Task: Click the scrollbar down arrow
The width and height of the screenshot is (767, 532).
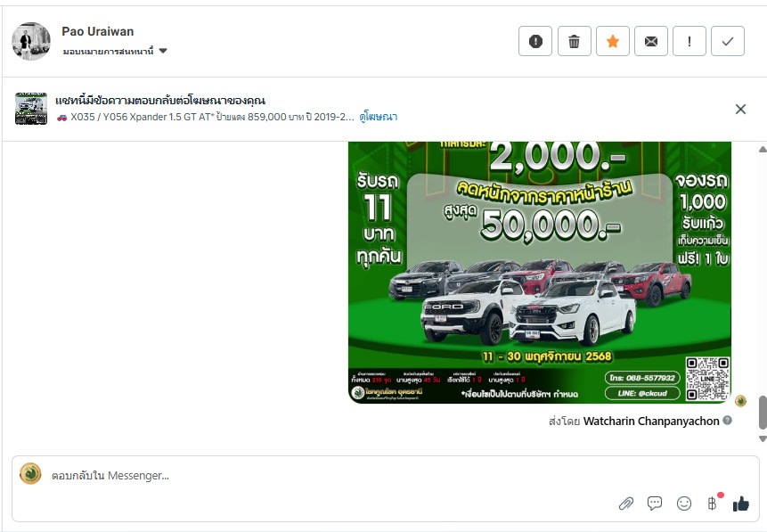Action: (763, 439)
